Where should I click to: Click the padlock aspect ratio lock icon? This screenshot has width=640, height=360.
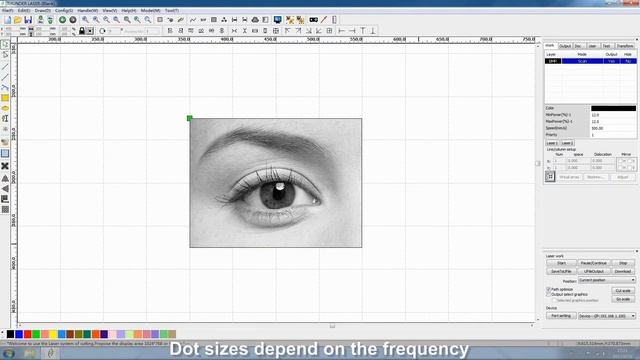[82, 31]
